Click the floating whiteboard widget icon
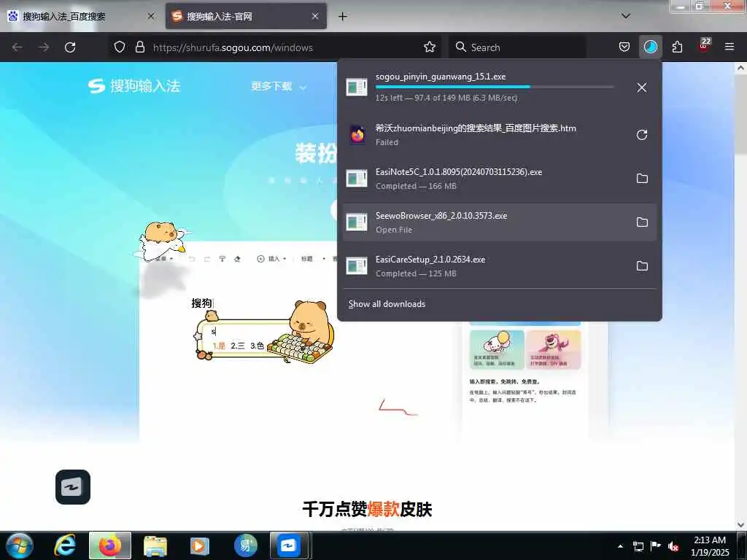The height and width of the screenshot is (560, 747). pos(73,486)
